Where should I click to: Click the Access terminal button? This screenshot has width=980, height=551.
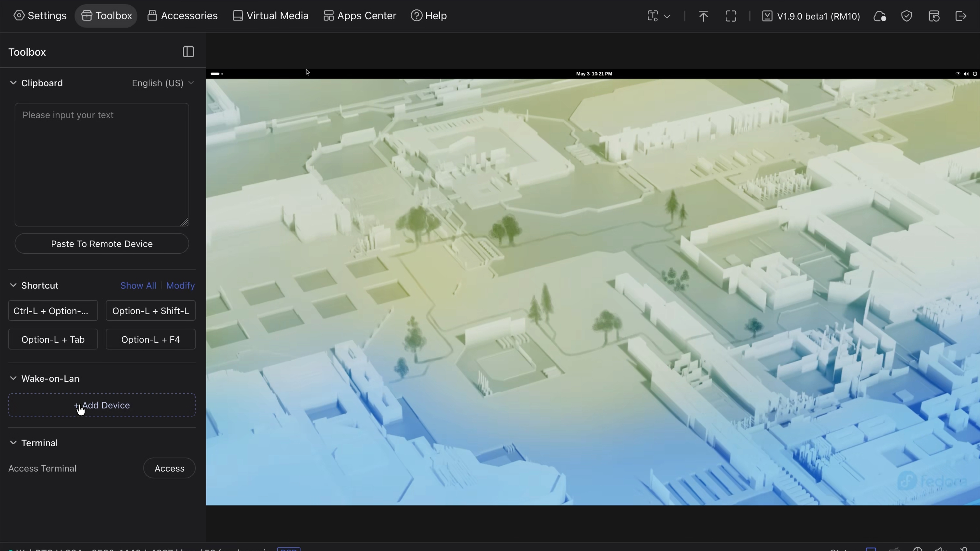pyautogui.click(x=169, y=468)
